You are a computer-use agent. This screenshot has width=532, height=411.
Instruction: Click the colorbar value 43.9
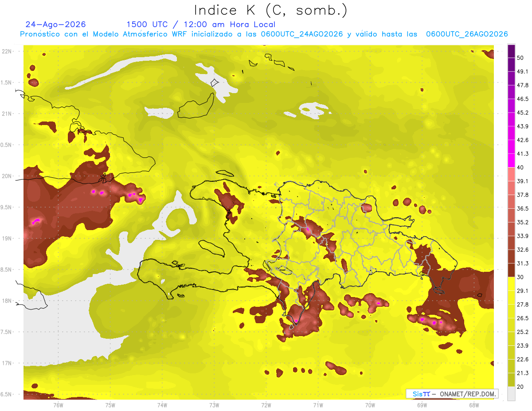point(523,126)
